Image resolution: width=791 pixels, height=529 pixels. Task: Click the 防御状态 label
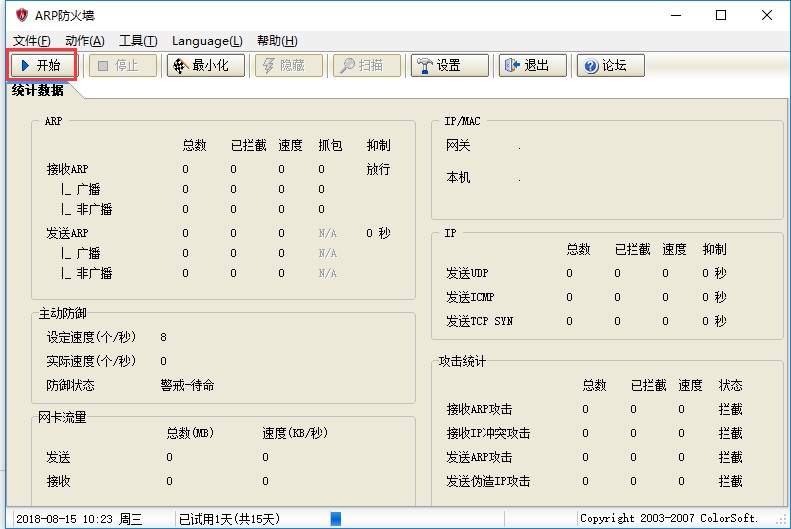pos(70,385)
